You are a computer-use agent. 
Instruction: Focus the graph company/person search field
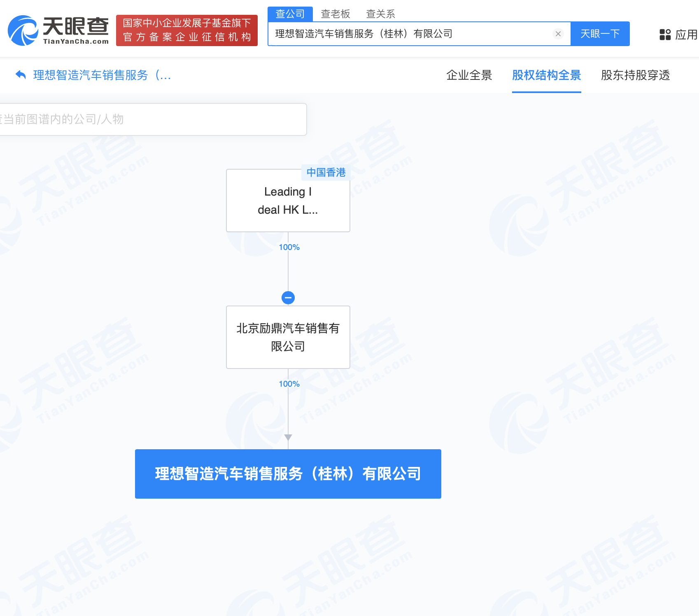(x=153, y=119)
